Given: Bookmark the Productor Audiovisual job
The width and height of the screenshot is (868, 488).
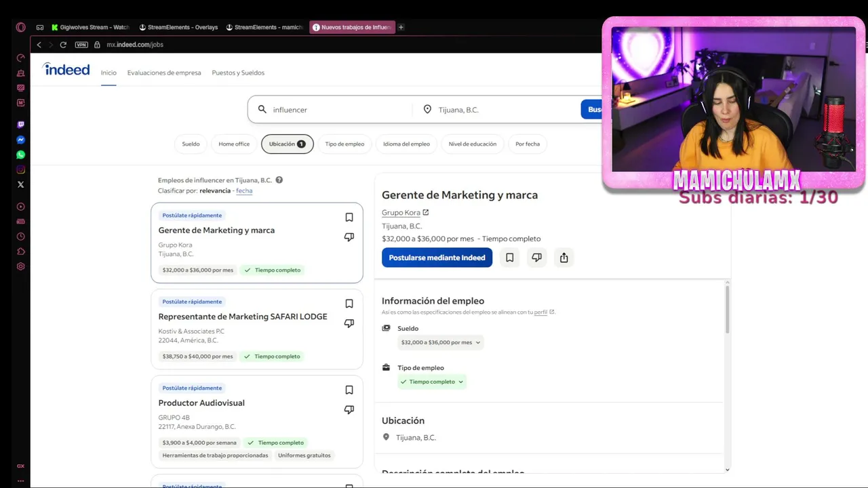Looking at the screenshot, I should tap(349, 390).
